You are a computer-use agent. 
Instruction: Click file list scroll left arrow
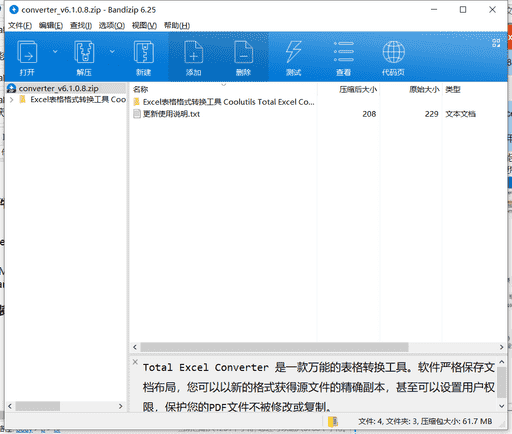[135, 347]
